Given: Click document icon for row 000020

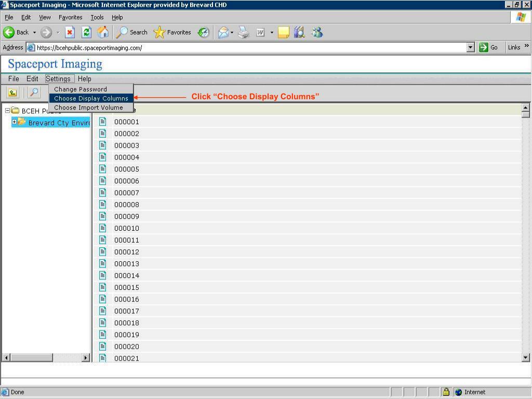Looking at the screenshot, I should [102, 346].
